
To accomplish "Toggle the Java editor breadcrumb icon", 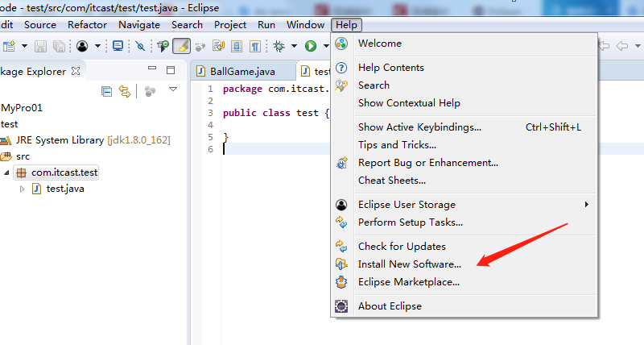I will tap(163, 46).
